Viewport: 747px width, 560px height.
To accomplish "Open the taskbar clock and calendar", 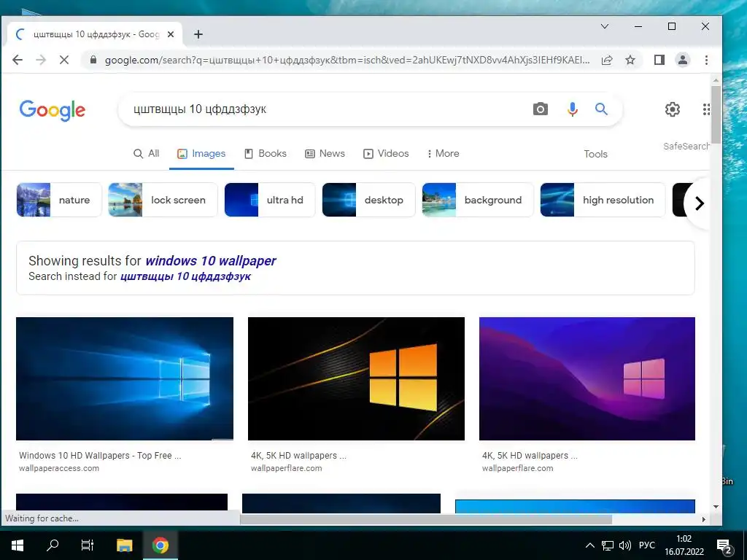I will pyautogui.click(x=684, y=545).
